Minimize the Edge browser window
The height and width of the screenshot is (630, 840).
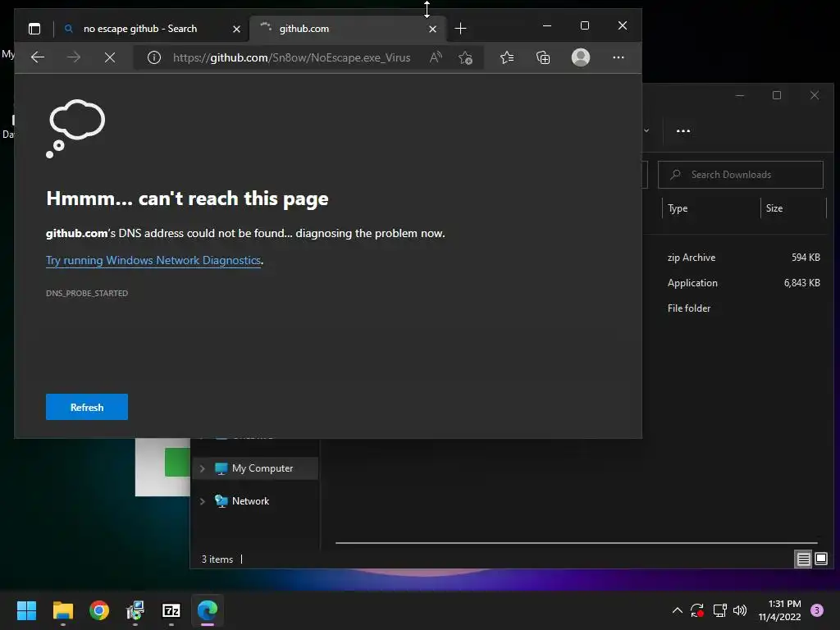click(x=547, y=25)
